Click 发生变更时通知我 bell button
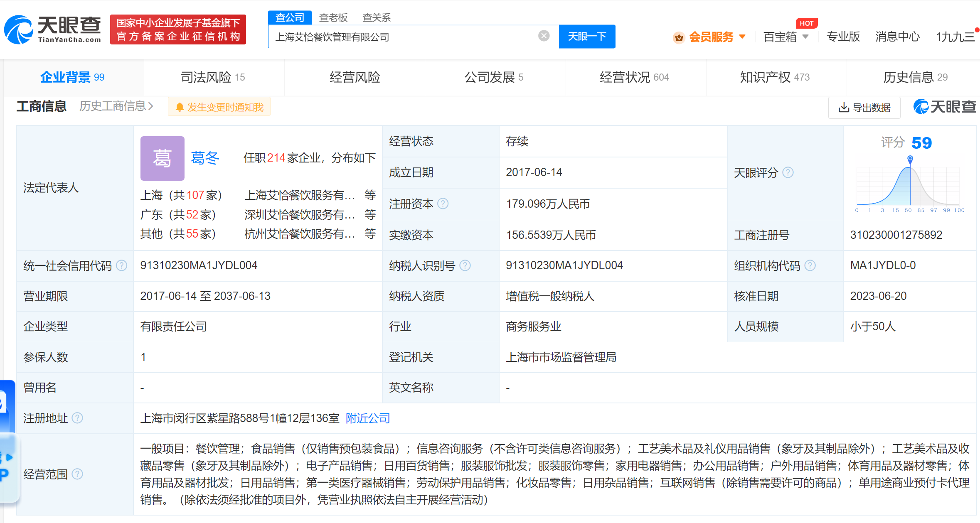The height and width of the screenshot is (523, 980). pos(219,107)
